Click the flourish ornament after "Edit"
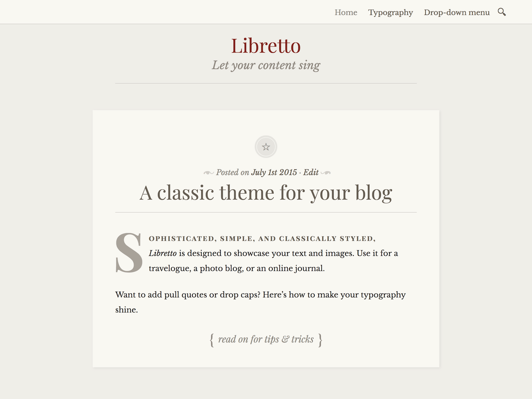Image resolution: width=532 pixels, height=399 pixels. tap(325, 172)
